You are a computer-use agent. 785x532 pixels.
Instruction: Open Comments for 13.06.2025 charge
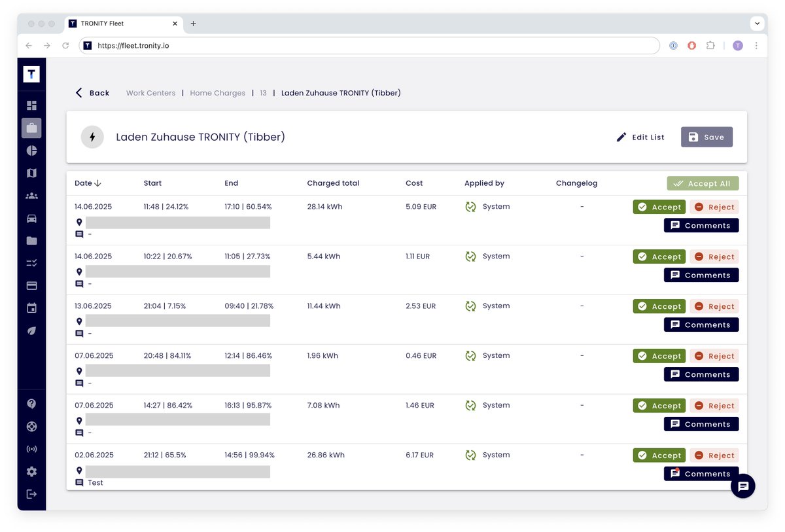(x=701, y=325)
